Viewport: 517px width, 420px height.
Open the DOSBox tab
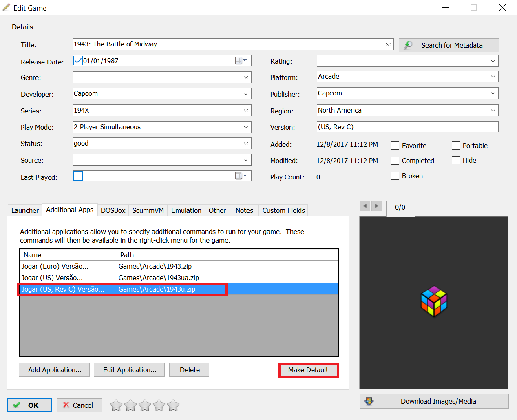pyautogui.click(x=113, y=210)
